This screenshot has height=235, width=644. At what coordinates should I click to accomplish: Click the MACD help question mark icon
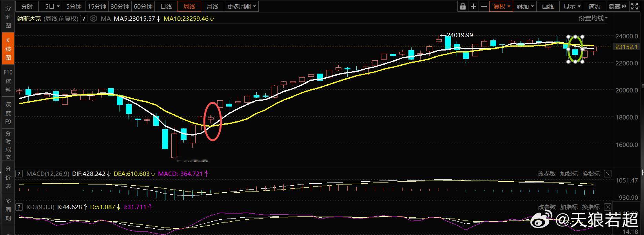tap(19, 174)
